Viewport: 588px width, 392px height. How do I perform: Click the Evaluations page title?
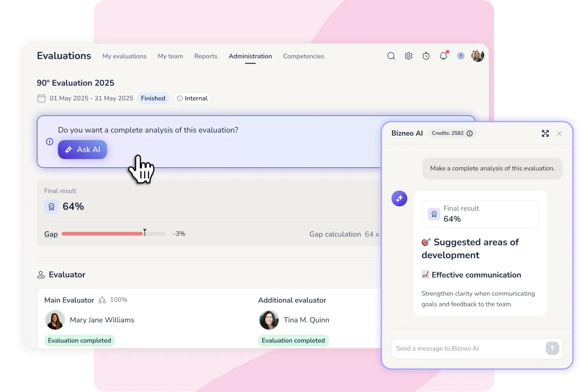(64, 56)
